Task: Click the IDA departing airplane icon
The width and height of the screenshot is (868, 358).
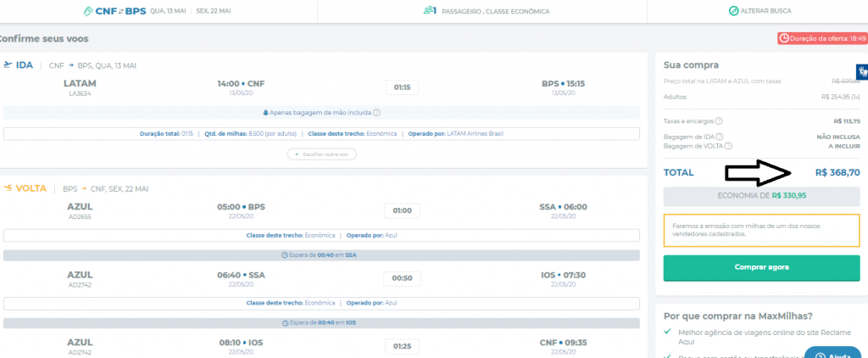Action: (7, 64)
